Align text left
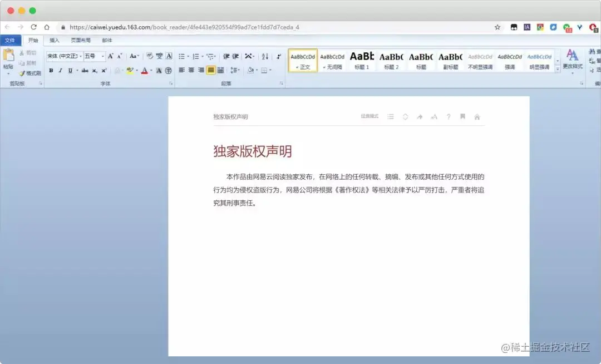The width and height of the screenshot is (601, 364). coord(181,70)
